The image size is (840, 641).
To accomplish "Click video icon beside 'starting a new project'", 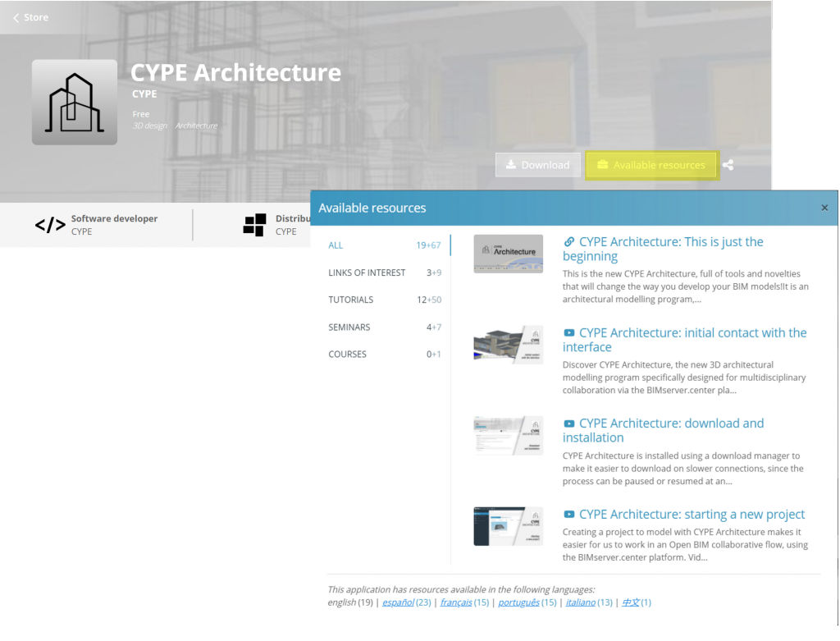I will tap(569, 514).
